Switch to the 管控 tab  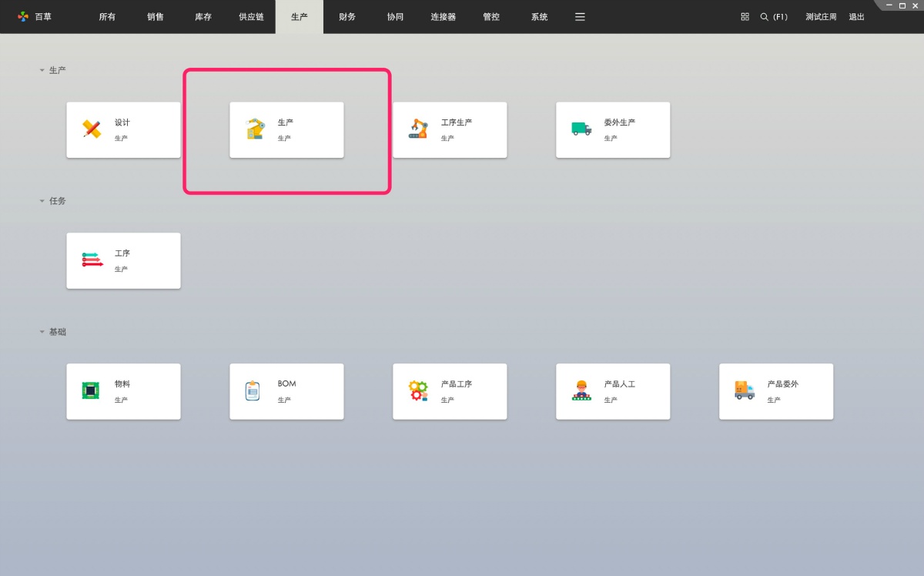tap(491, 17)
